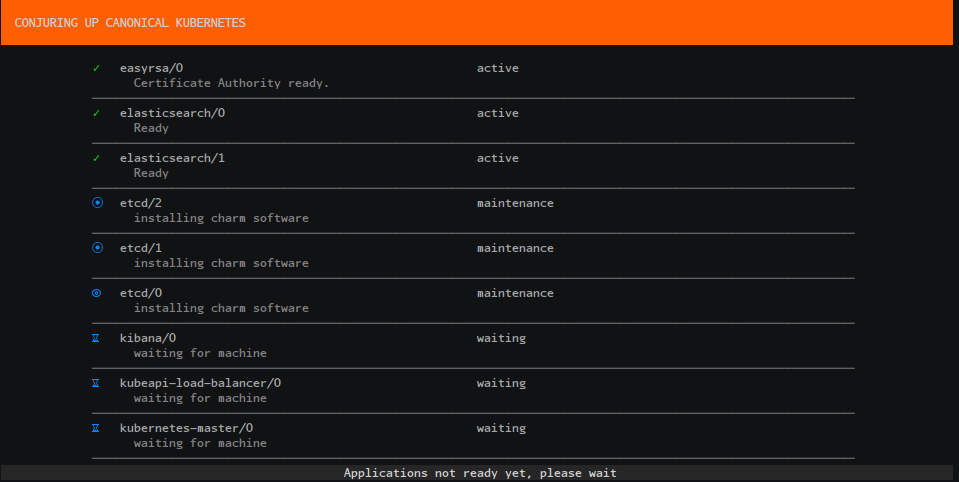Click the spinner icon next to etcd/1
Viewport: 959px width, 482px height.
(97, 248)
